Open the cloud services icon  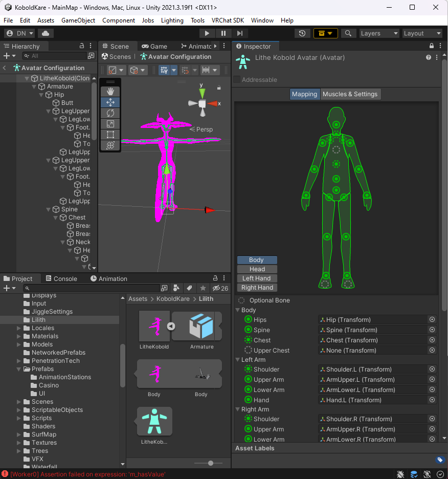46,33
